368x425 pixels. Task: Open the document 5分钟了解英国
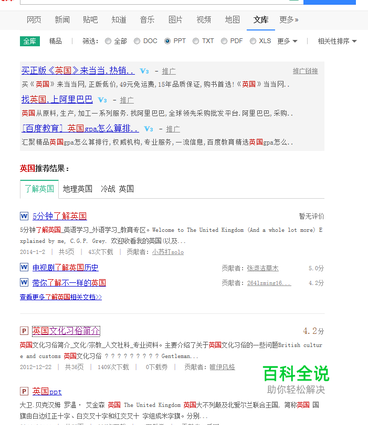(x=60, y=216)
